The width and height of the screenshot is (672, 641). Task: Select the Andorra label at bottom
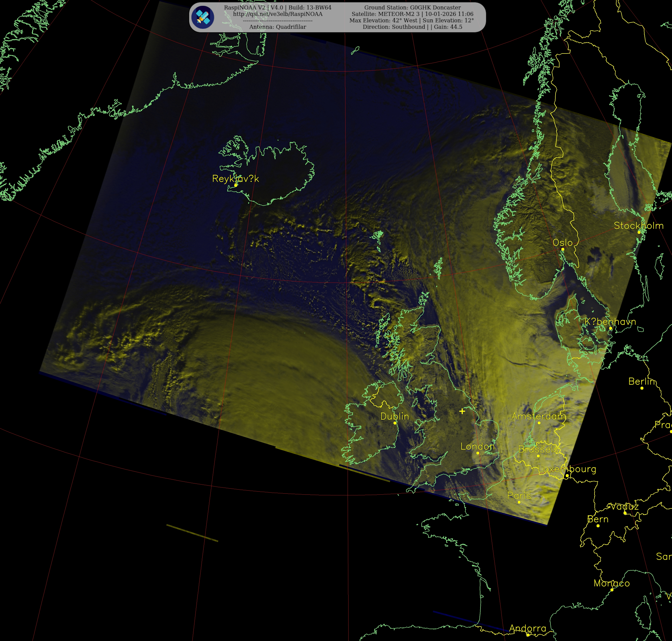pos(528,628)
